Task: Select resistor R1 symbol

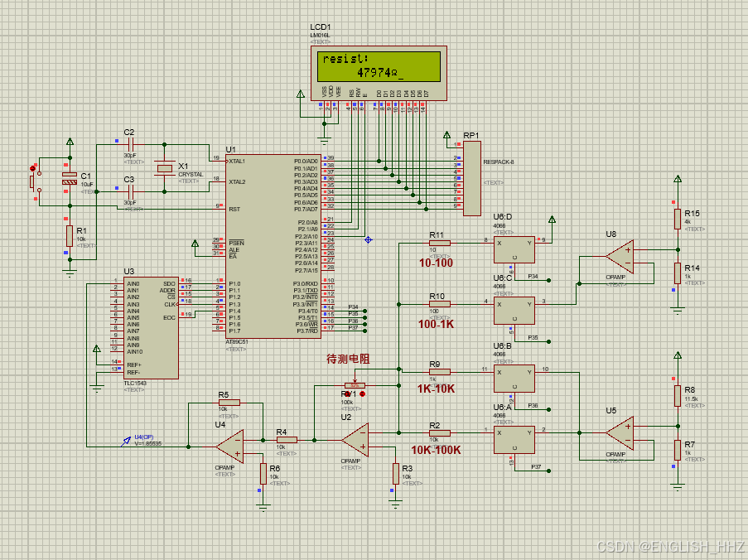Action: 70,236
